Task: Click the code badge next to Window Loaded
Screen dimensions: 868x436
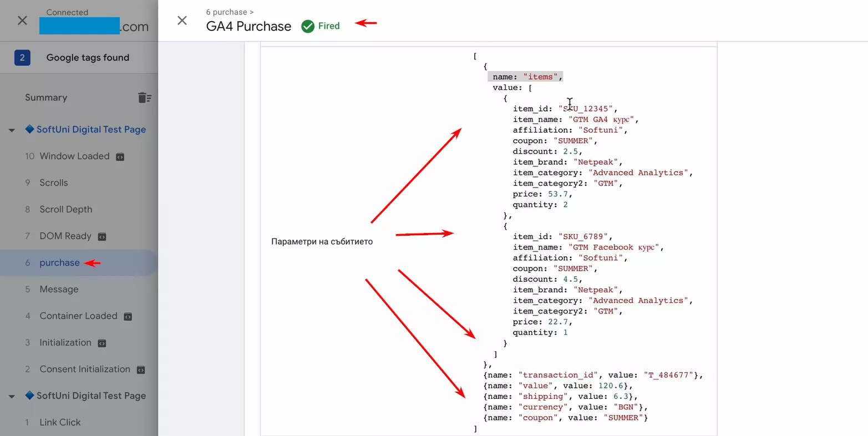Action: (x=120, y=157)
